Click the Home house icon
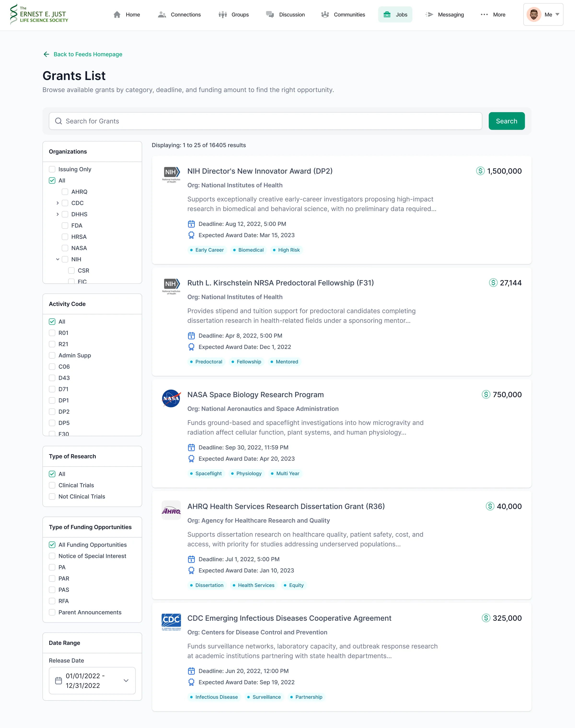Viewport: 575px width, 728px height. [117, 14]
